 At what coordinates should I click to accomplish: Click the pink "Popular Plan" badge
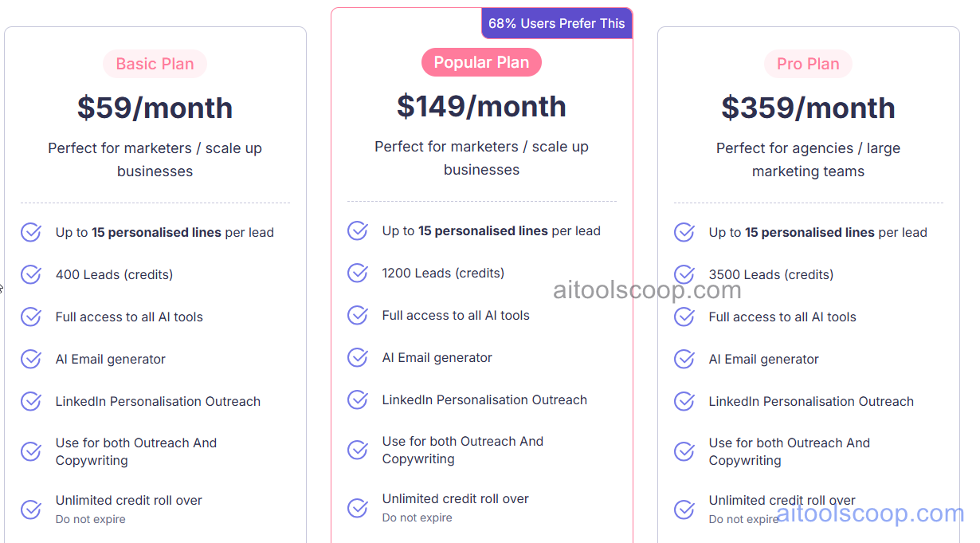[481, 61]
